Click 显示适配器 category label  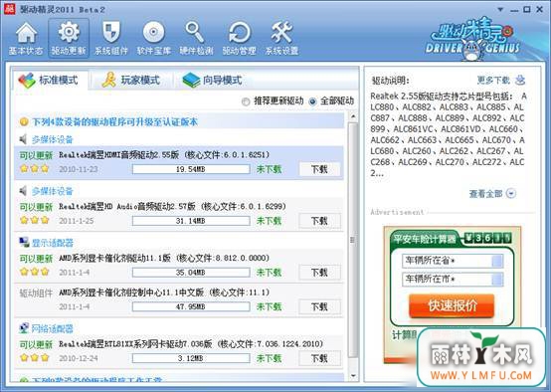52,243
